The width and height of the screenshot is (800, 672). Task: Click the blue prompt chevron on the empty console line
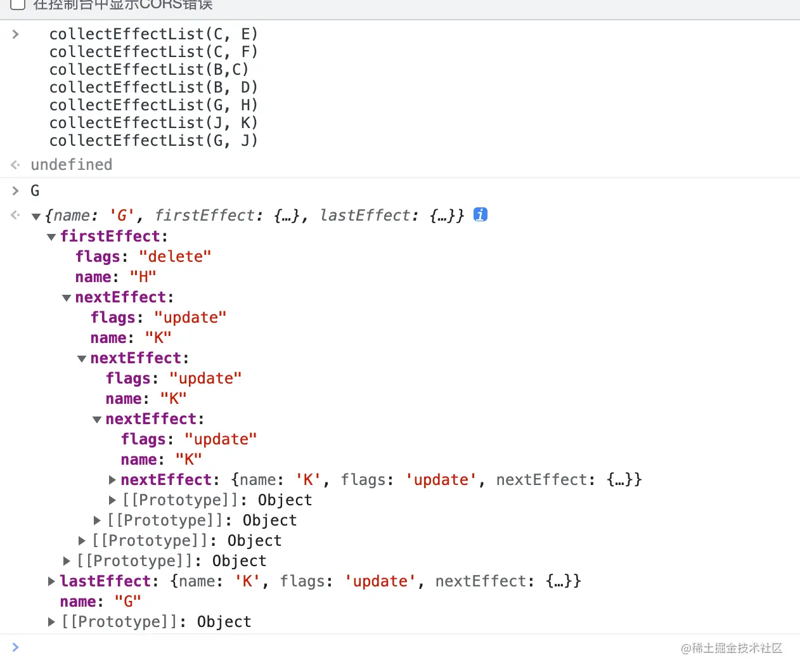tap(16, 647)
